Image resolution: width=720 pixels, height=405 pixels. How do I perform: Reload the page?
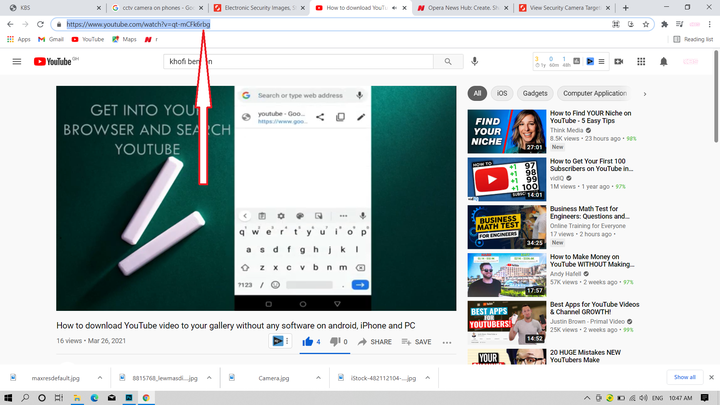(40, 24)
